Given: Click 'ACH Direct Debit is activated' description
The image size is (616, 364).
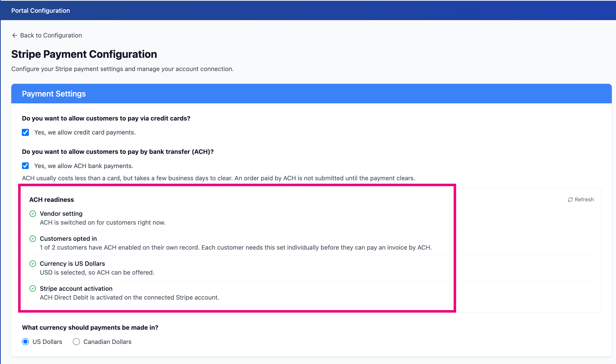Looking at the screenshot, I should [129, 298].
